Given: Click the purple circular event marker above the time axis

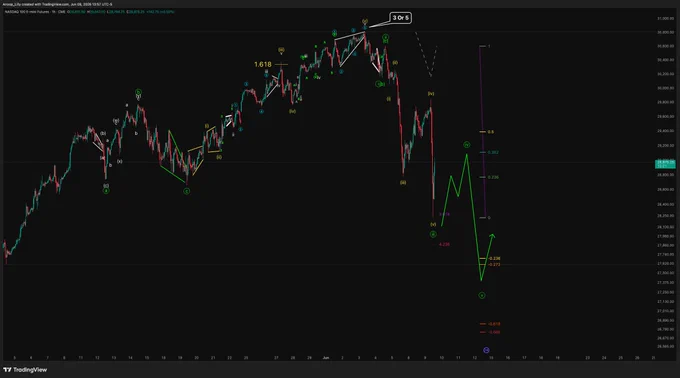Looking at the screenshot, I should click(486, 350).
